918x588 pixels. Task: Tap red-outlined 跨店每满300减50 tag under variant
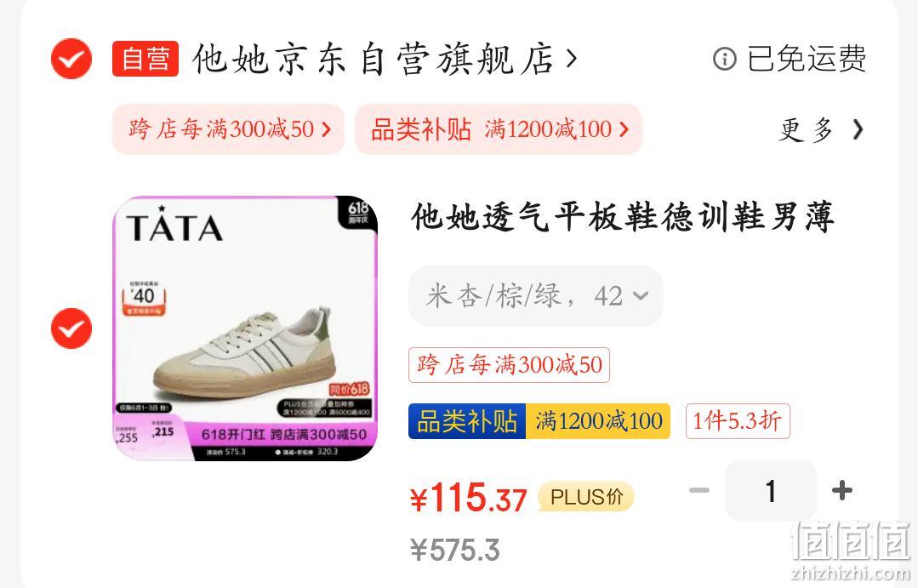[509, 365]
